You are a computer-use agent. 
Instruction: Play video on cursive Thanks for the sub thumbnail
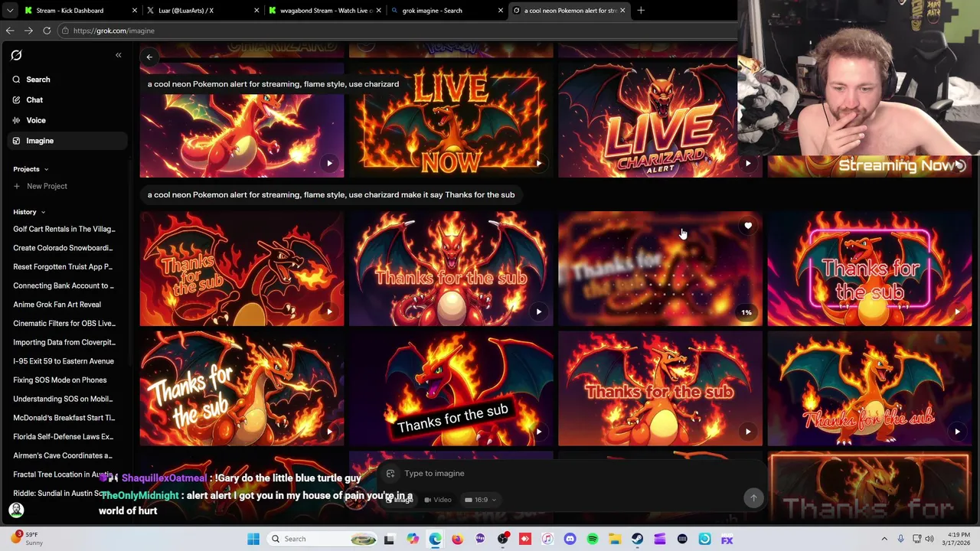(x=957, y=432)
